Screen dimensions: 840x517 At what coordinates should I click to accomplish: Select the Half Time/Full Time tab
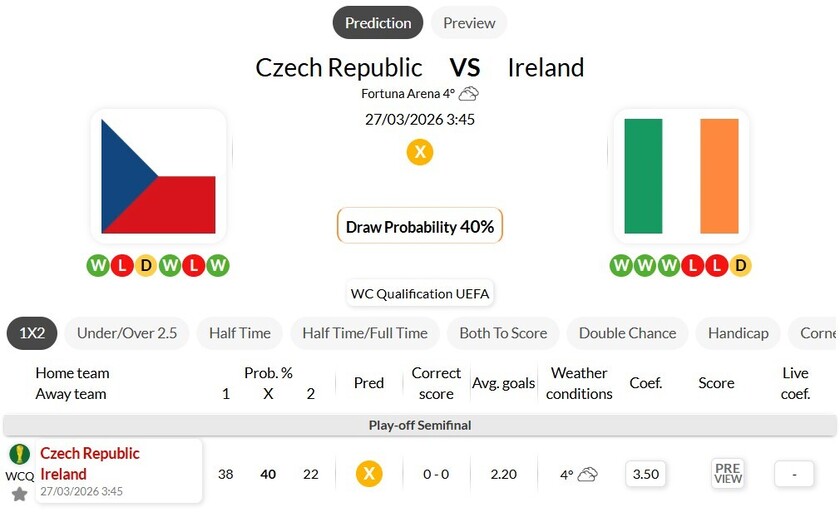[365, 333]
